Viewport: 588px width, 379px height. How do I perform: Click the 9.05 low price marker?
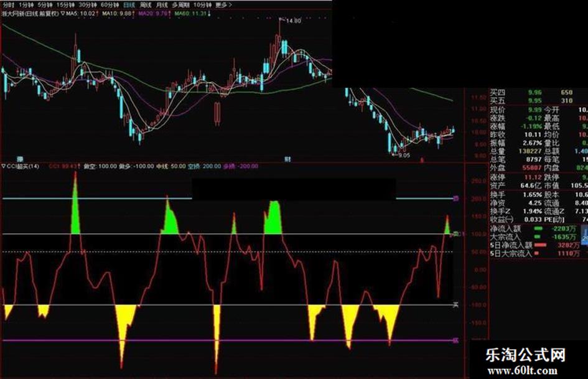(404, 155)
